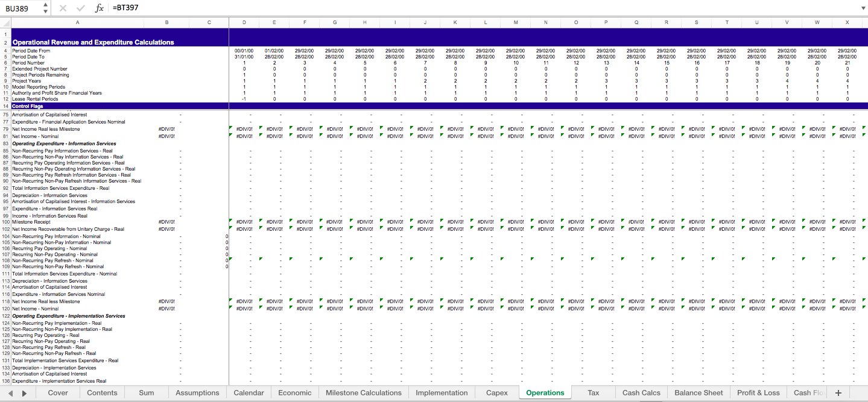
Task: Click Total Implementation Services Expenditure - Real
Action: (65, 360)
